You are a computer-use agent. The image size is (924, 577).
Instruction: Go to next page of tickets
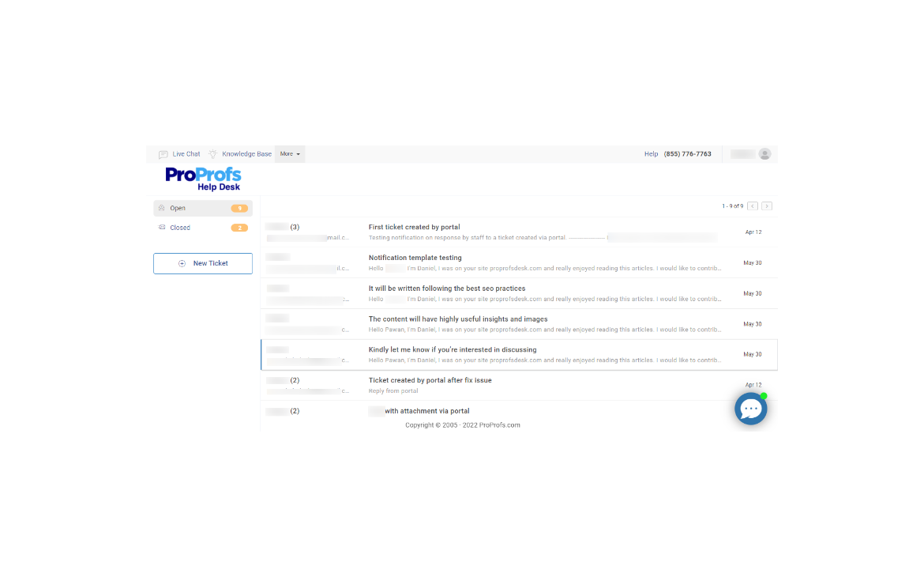coord(767,206)
